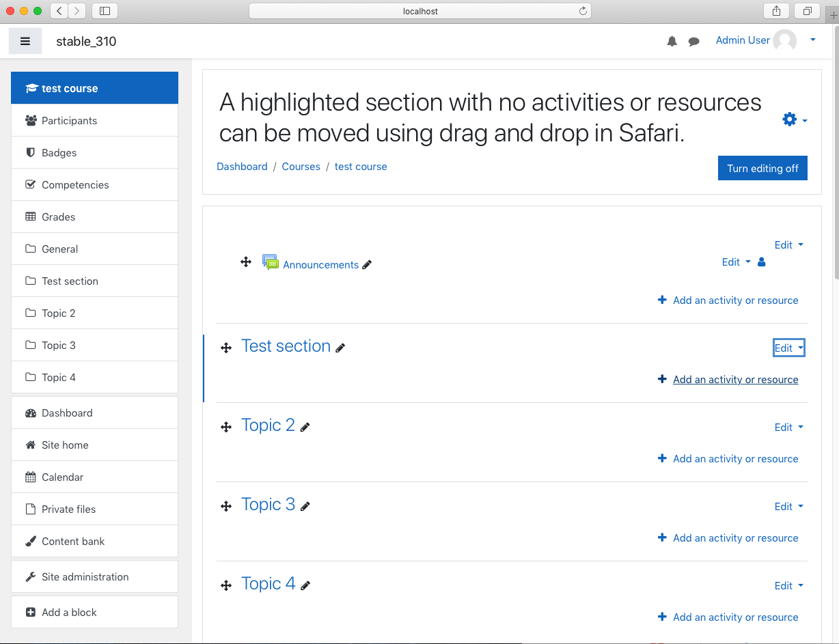
Task: Reload the page with Safari refresh icon
Action: (x=583, y=11)
